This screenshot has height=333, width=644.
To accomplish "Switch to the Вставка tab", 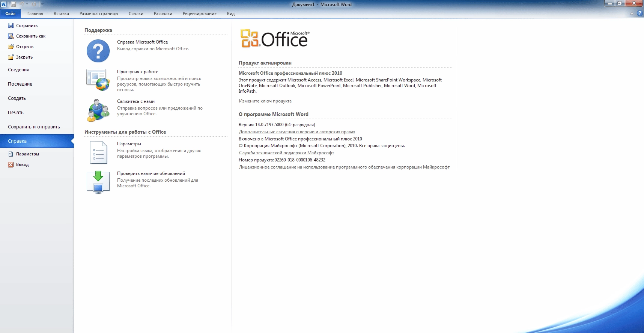I will tap(61, 14).
